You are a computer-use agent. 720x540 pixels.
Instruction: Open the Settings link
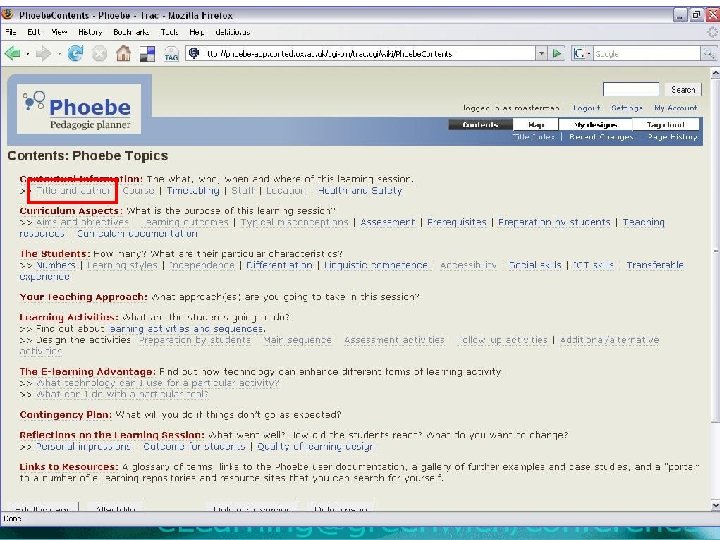point(627,108)
